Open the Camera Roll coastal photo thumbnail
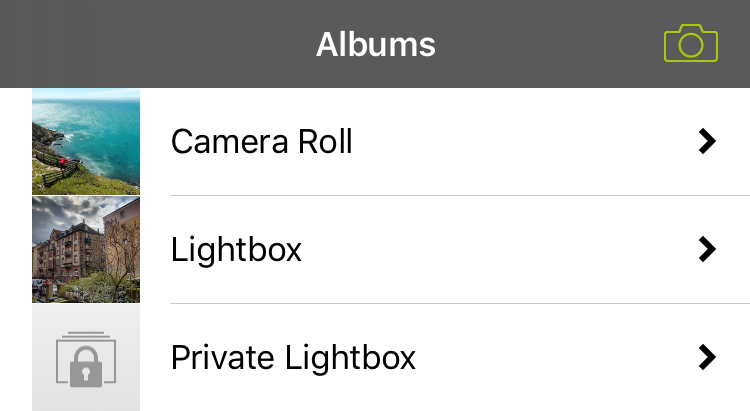Image resolution: width=750 pixels, height=411 pixels. [x=86, y=141]
